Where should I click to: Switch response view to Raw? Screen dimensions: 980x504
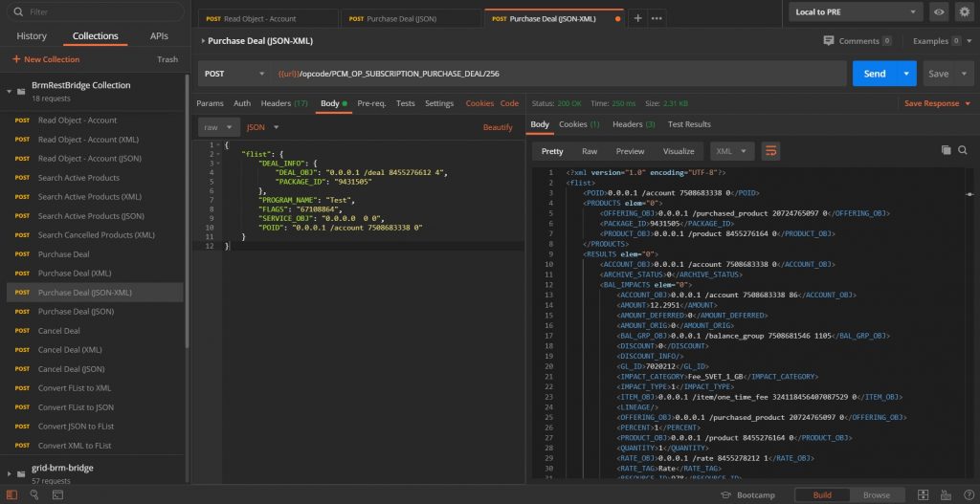coord(590,151)
